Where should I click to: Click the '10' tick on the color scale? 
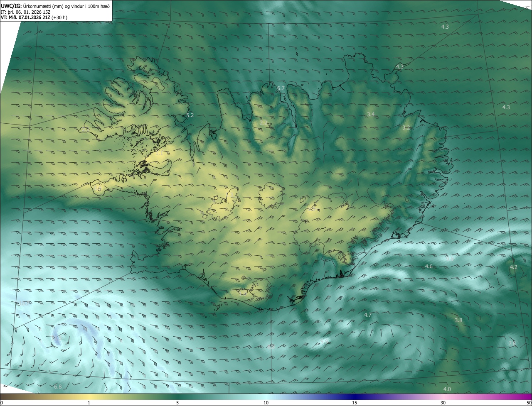pyautogui.click(x=266, y=403)
